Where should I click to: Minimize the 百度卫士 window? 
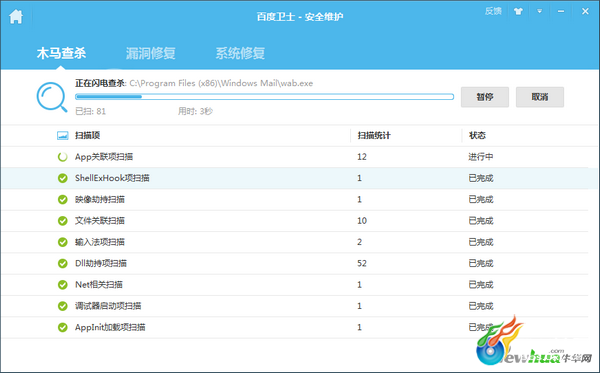pos(561,11)
